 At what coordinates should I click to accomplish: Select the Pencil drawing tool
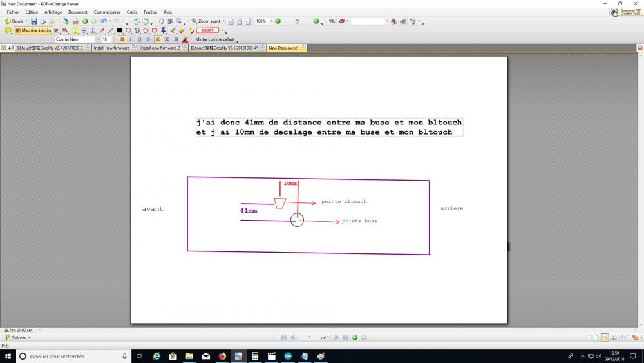[173, 30]
